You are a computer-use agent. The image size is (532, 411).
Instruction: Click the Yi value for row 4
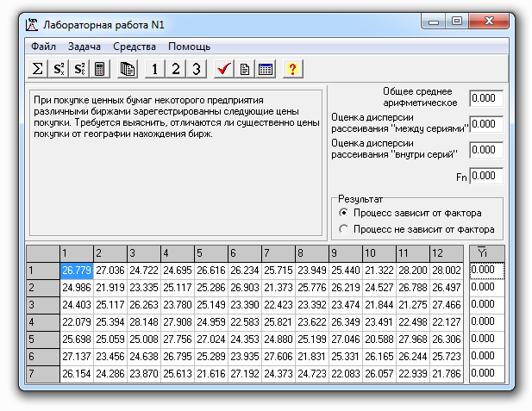coord(487,322)
